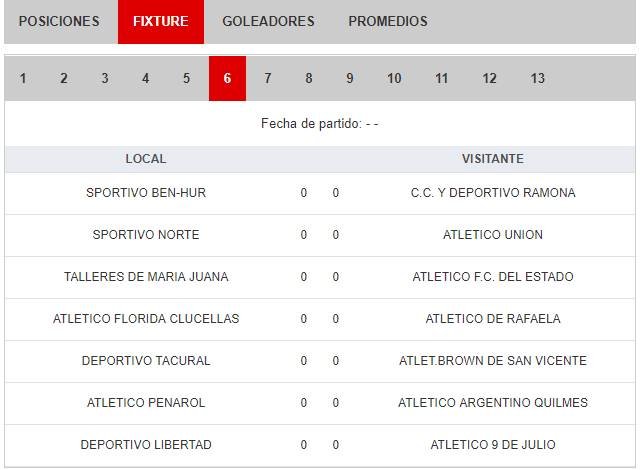This screenshot has height=470, width=640.
Task: Open matchday 10
Action: [394, 78]
